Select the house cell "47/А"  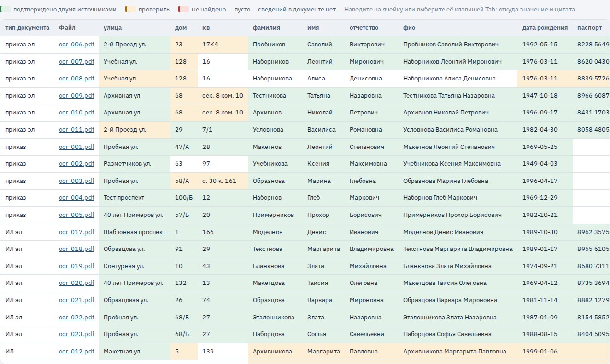coord(184,147)
